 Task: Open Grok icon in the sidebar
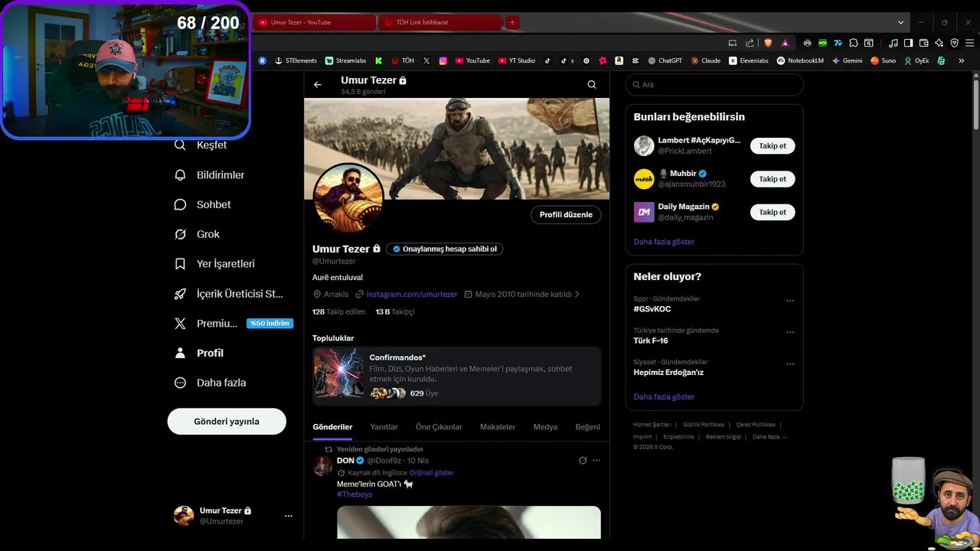(x=180, y=234)
